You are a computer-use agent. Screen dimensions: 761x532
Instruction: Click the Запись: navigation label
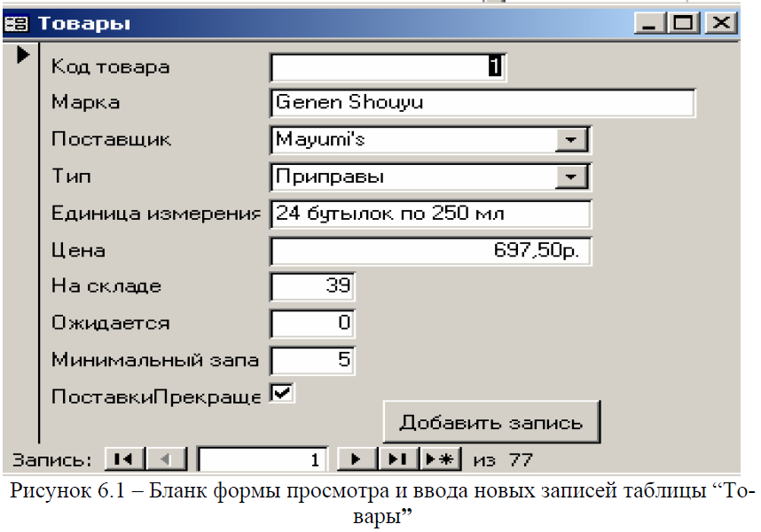[52, 460]
